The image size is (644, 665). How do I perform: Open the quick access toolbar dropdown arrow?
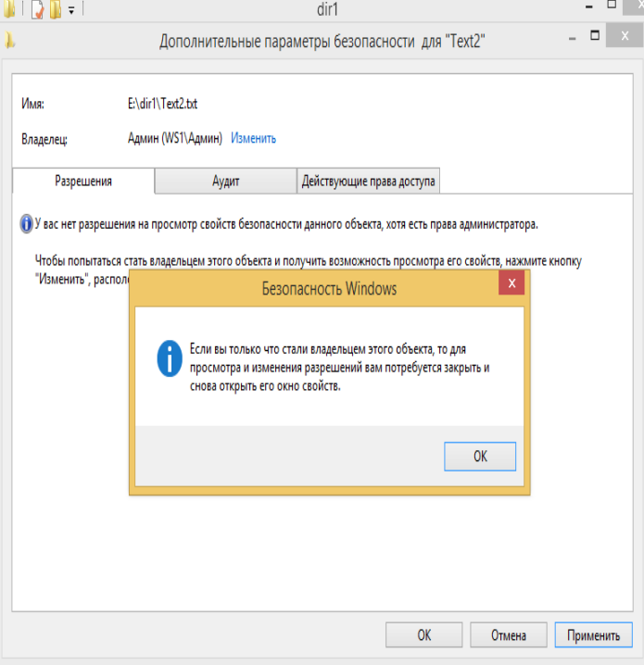click(71, 11)
